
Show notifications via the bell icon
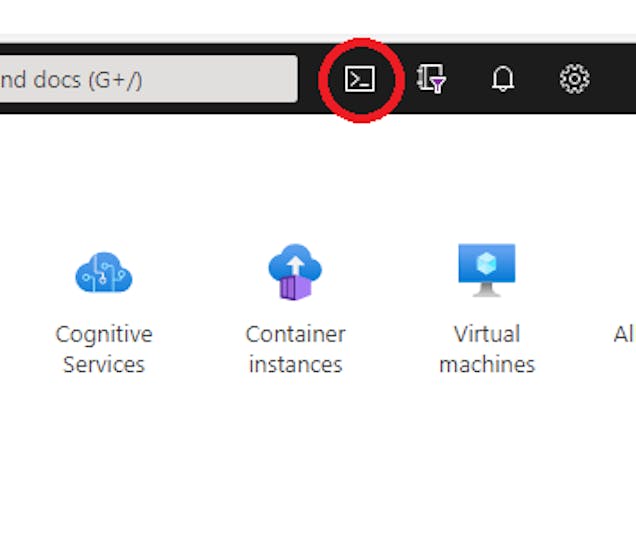click(x=503, y=79)
